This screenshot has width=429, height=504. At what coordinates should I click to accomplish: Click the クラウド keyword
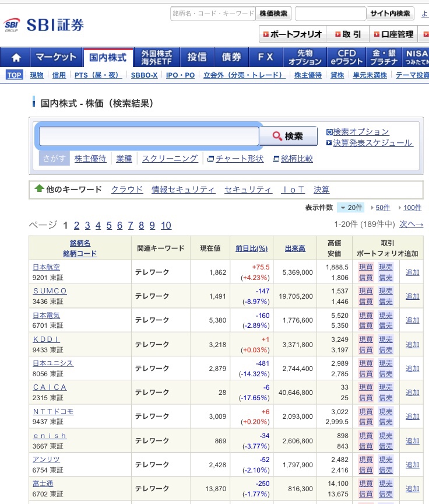coord(127,190)
